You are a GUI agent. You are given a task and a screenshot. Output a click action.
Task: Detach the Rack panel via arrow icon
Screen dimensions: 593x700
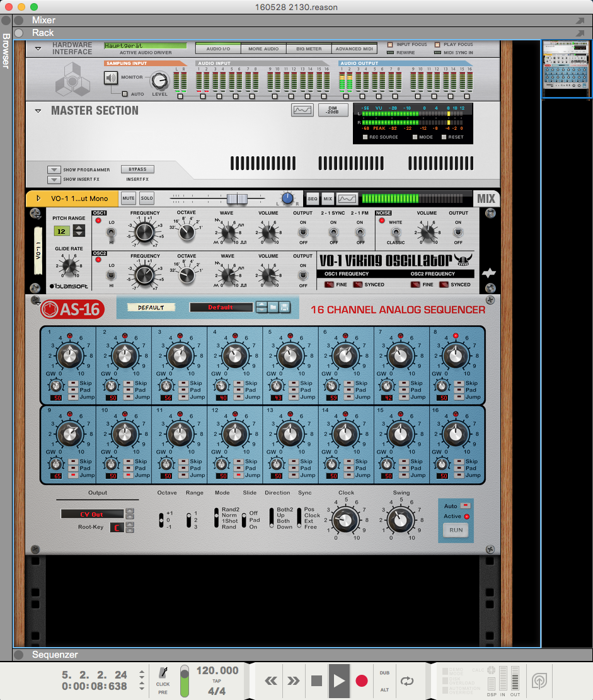pos(580,33)
